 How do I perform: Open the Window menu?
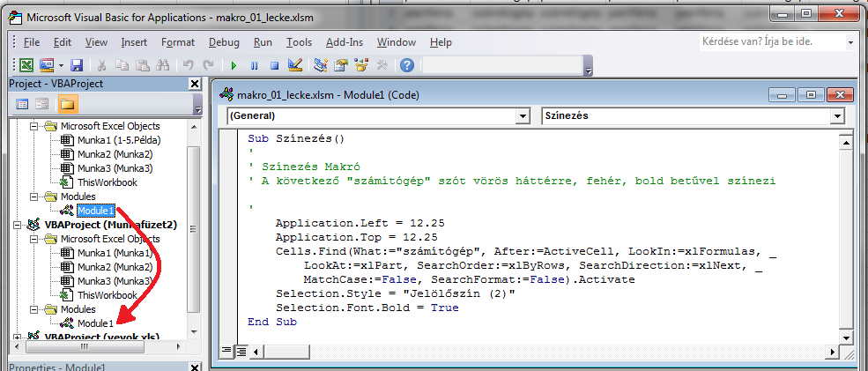click(x=397, y=42)
